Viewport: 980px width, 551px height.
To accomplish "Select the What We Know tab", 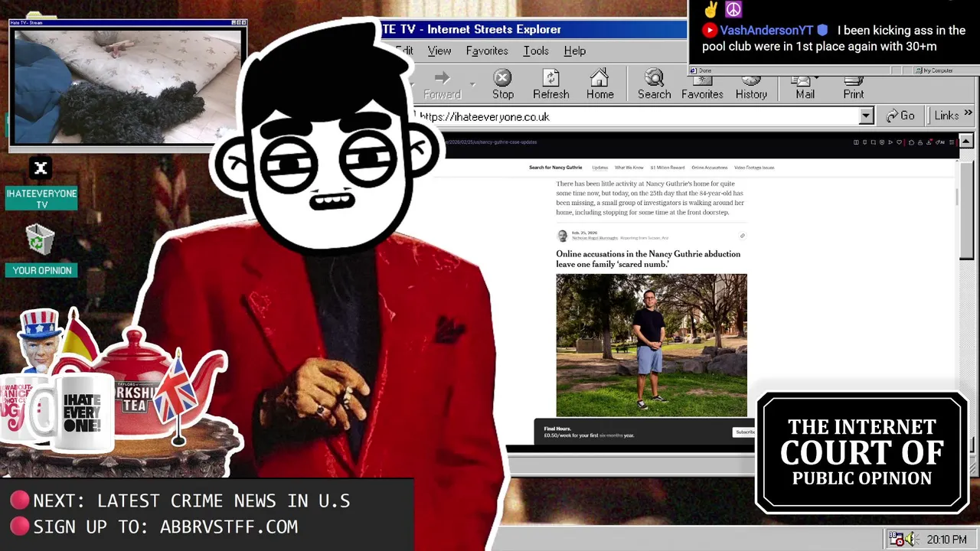I will click(x=629, y=168).
